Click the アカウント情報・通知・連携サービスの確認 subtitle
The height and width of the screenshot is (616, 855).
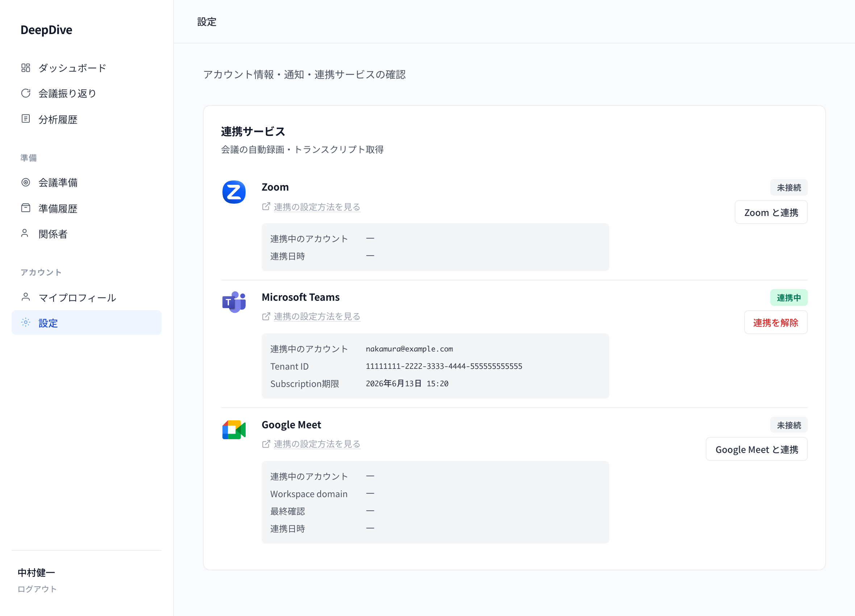[x=305, y=74]
